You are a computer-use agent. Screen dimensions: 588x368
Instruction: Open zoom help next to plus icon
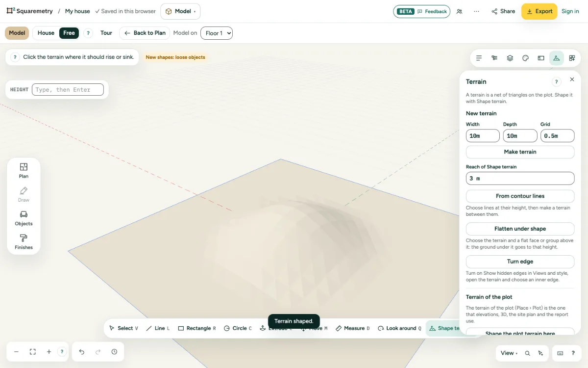click(62, 352)
